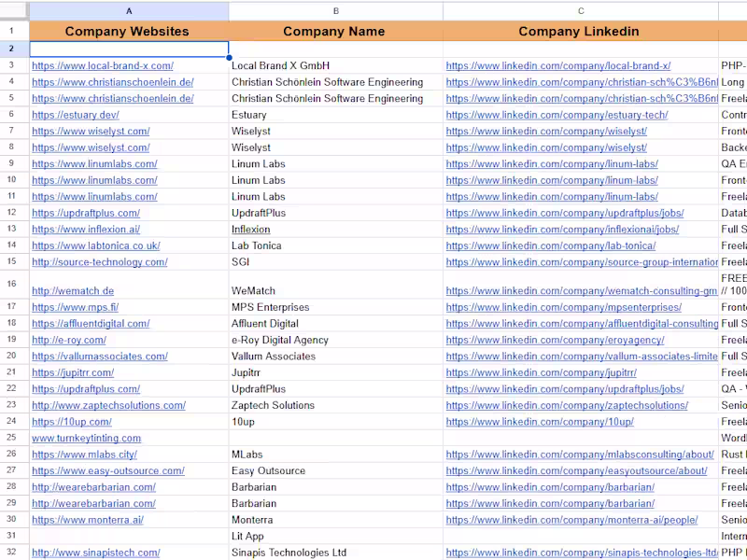
Task: Open the LinkedIn mpsenterprises link
Action: pyautogui.click(x=564, y=307)
